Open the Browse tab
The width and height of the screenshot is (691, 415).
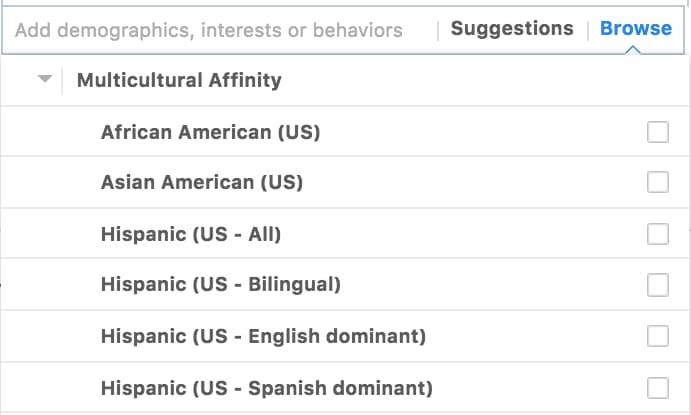point(636,29)
